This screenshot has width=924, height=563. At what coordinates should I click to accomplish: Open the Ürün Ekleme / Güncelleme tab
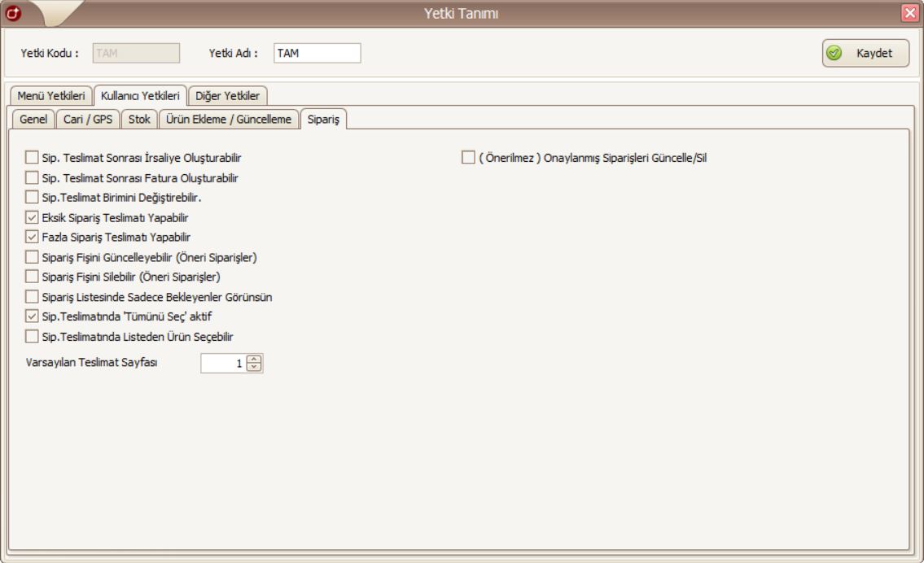(228, 119)
